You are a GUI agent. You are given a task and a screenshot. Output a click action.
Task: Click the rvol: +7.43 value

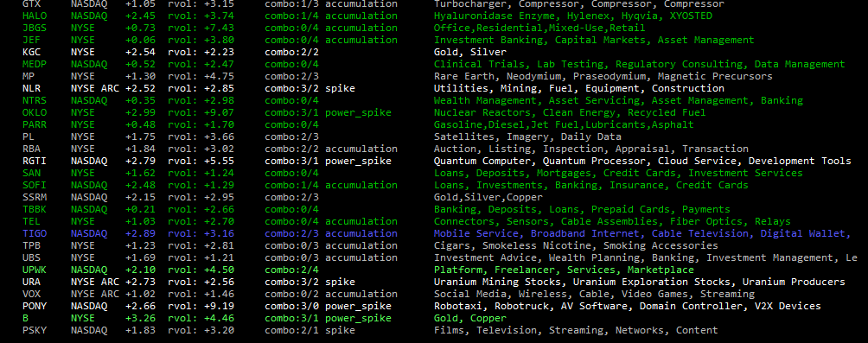pos(201,29)
